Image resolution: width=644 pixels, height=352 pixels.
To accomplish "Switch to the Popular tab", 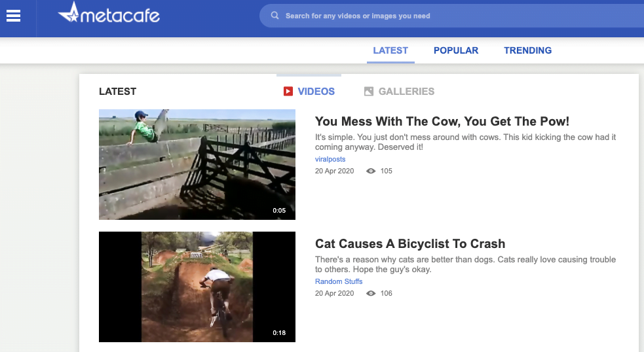I will (456, 50).
